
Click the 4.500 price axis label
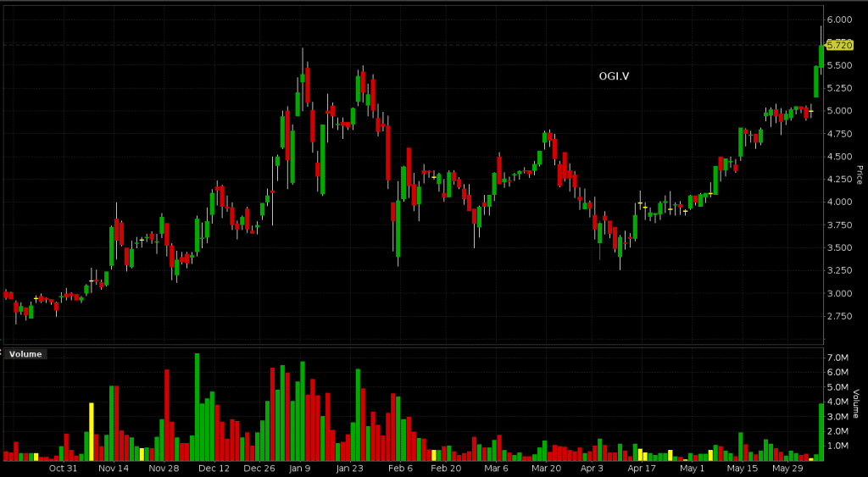pyautogui.click(x=840, y=157)
